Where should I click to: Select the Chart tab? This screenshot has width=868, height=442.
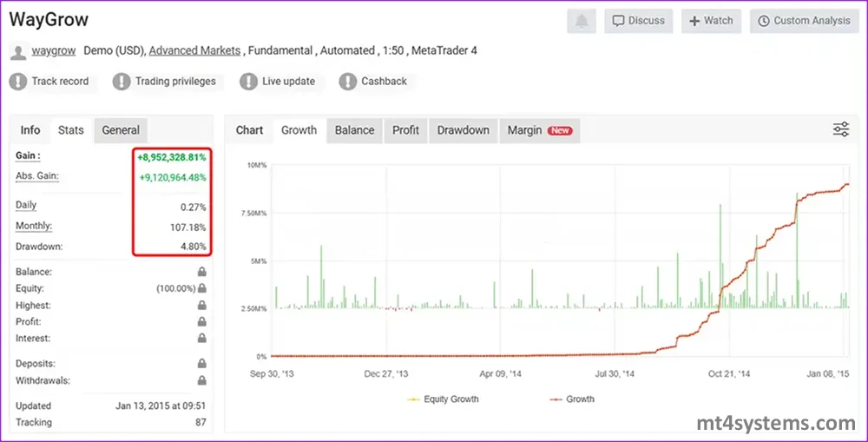[250, 130]
